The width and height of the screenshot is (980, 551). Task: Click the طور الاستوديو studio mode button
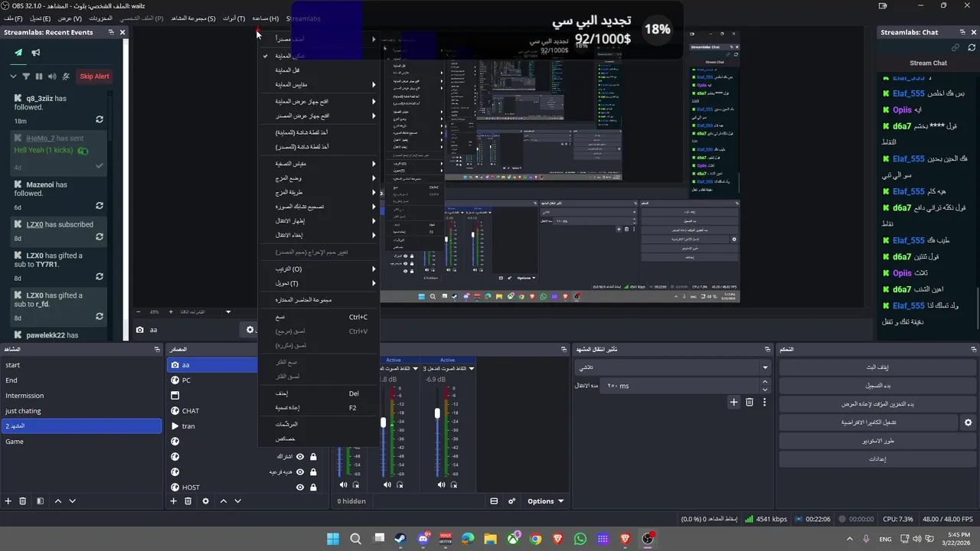(x=876, y=441)
